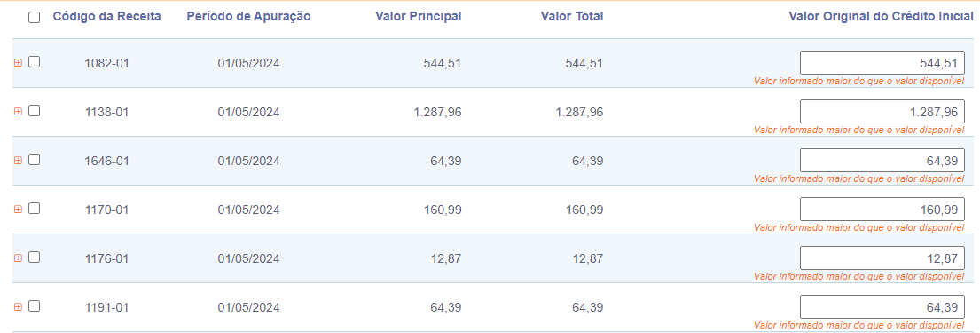The image size is (980, 333).
Task: Check the box for receita 1082-01
Action: point(35,62)
